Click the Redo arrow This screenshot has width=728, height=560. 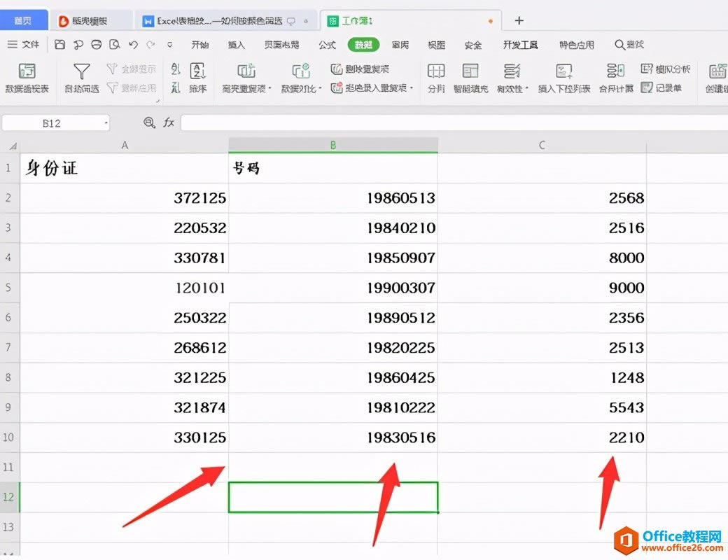[x=150, y=45]
